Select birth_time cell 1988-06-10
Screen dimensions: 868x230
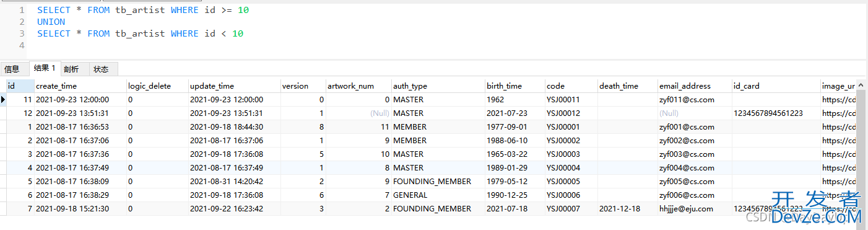[x=514, y=140]
